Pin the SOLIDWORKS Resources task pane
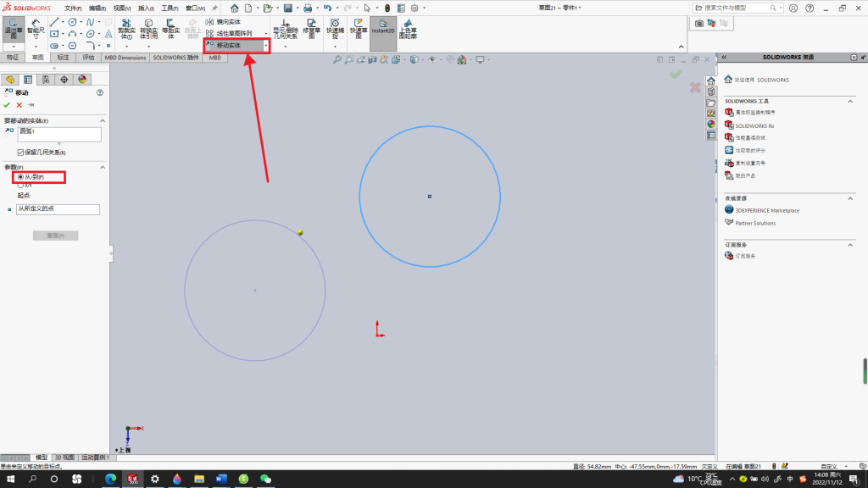 pyautogui.click(x=863, y=57)
